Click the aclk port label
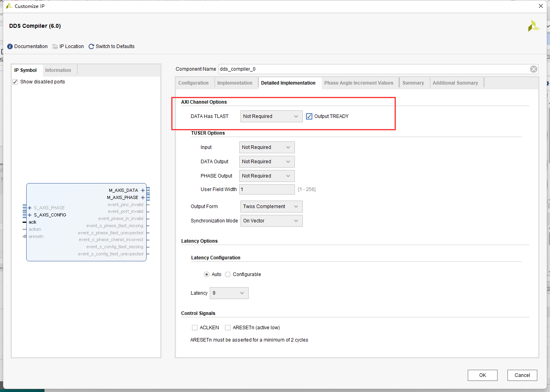Viewport: 550px width, 392px height. point(33,222)
